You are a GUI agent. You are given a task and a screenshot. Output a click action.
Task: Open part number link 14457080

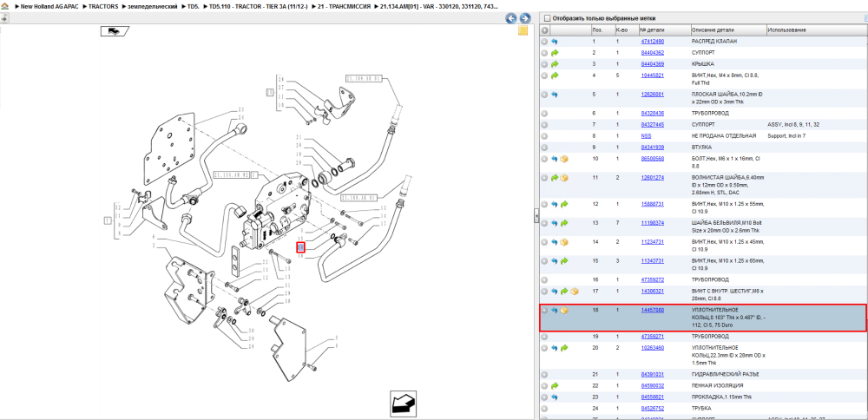(x=652, y=311)
